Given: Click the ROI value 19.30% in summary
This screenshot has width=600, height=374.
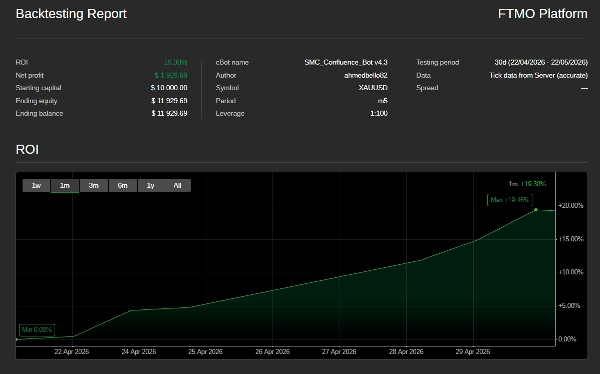Looking at the screenshot, I should (176, 62).
